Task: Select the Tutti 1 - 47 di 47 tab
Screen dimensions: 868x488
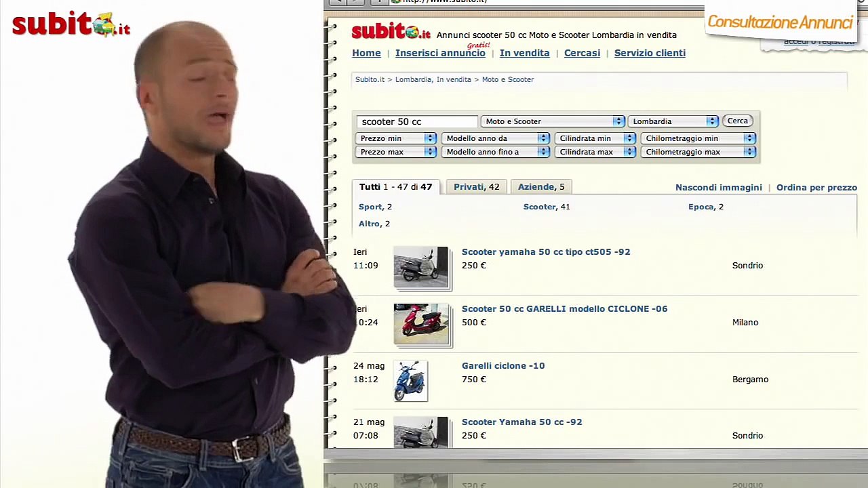Action: coord(395,187)
